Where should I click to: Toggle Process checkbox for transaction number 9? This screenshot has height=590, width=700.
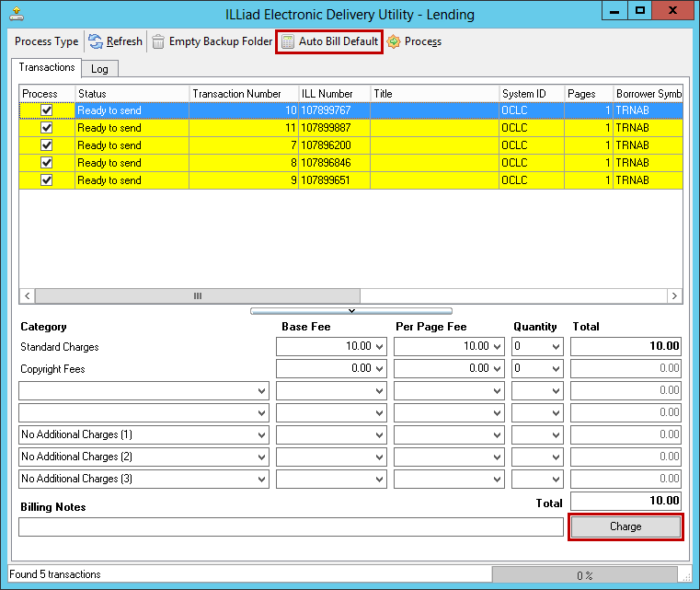(x=47, y=180)
